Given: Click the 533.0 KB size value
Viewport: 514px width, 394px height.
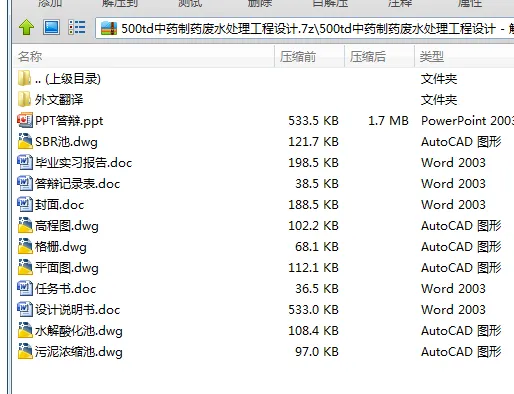Looking at the screenshot, I should pos(313,310).
